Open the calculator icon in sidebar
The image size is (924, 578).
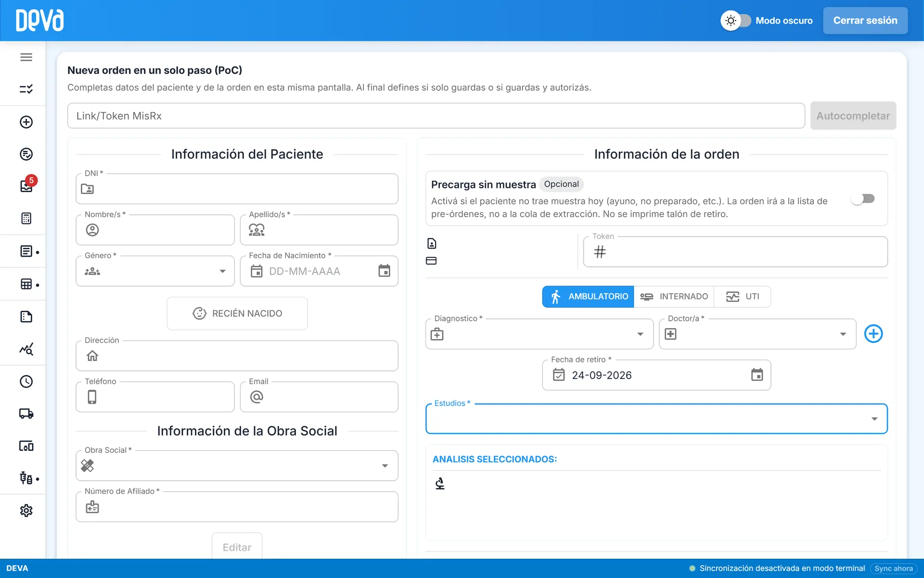(x=26, y=219)
